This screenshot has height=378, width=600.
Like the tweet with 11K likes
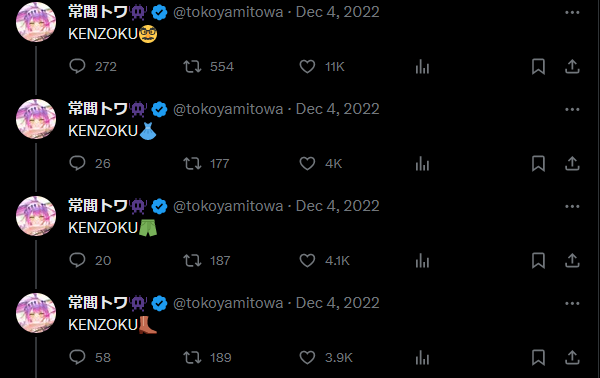(307, 67)
